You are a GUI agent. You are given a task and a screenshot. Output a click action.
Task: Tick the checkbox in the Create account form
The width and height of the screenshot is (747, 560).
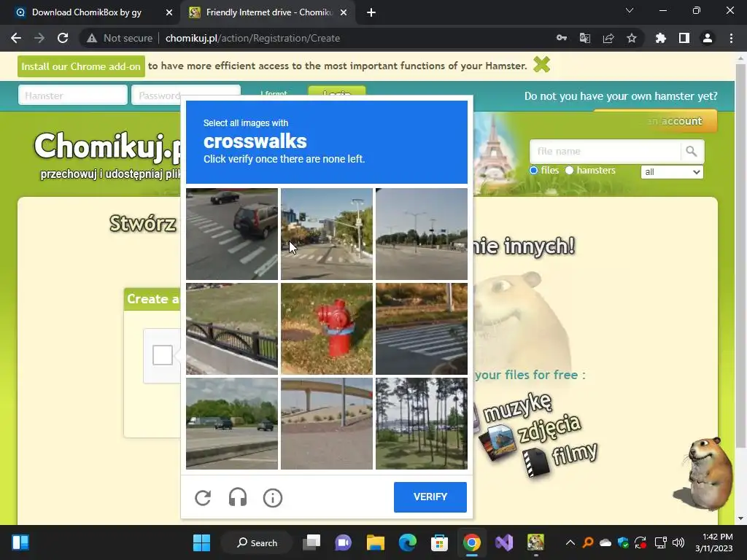(163, 355)
